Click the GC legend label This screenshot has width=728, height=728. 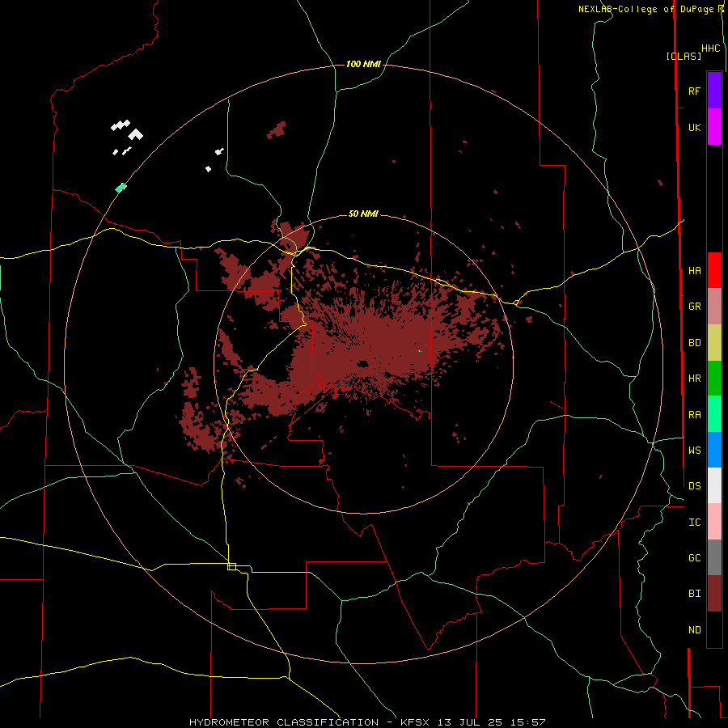pyautogui.click(x=694, y=557)
